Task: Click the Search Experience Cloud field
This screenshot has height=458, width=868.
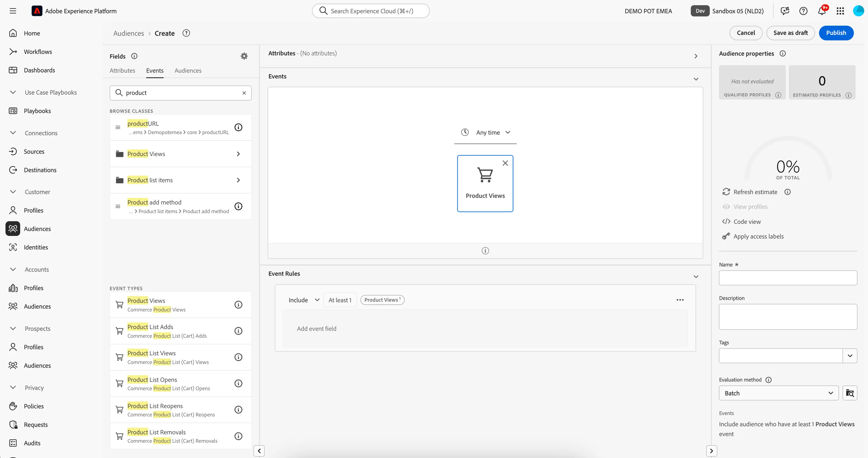Action: tap(371, 11)
